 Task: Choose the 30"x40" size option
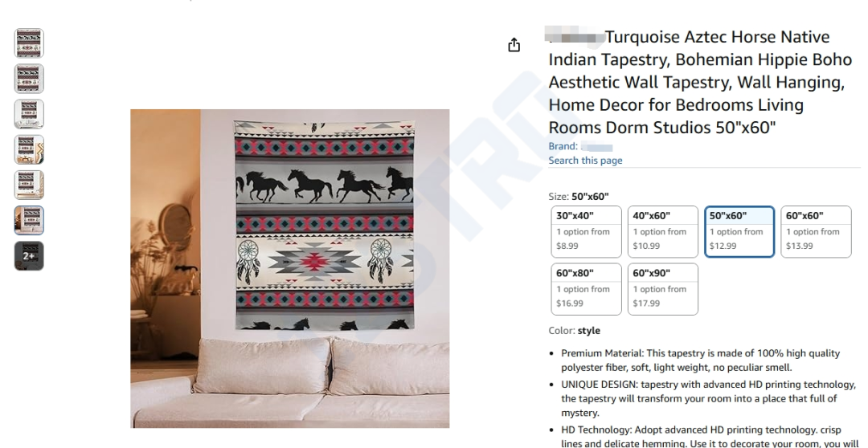click(x=586, y=232)
